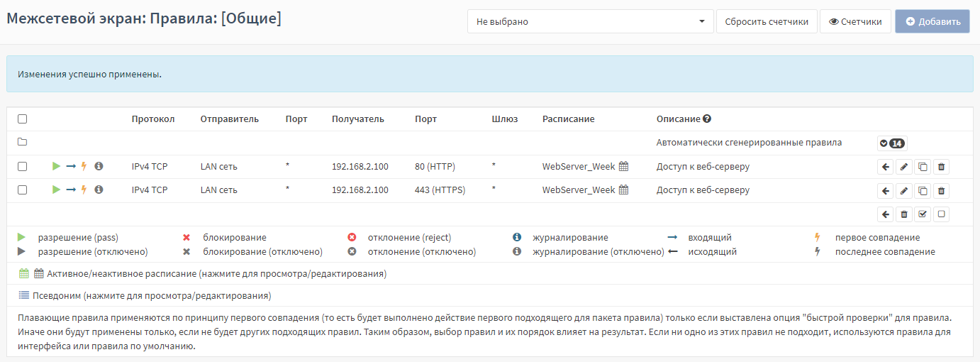Image resolution: width=980 pixels, height=362 pixels.
Task: Click 192.168.2.100 in the 443 (HTTPS) row
Action: tap(360, 190)
